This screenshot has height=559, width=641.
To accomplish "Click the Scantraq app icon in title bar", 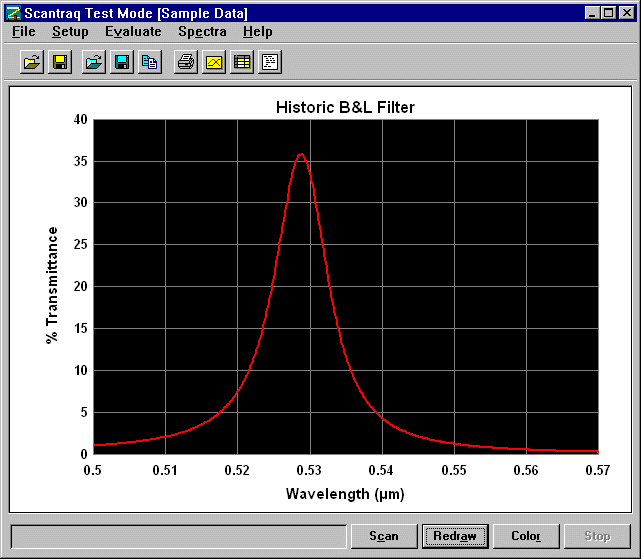I will click(x=13, y=13).
